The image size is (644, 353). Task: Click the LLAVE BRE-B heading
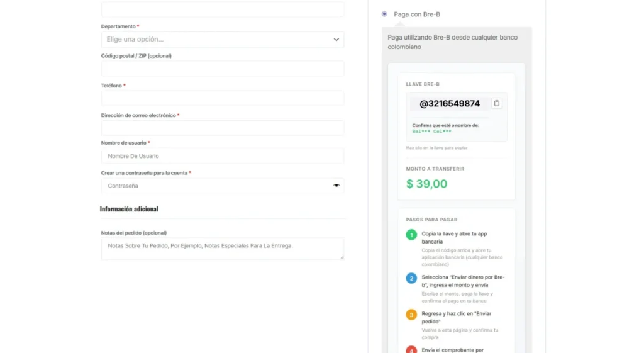click(x=423, y=84)
